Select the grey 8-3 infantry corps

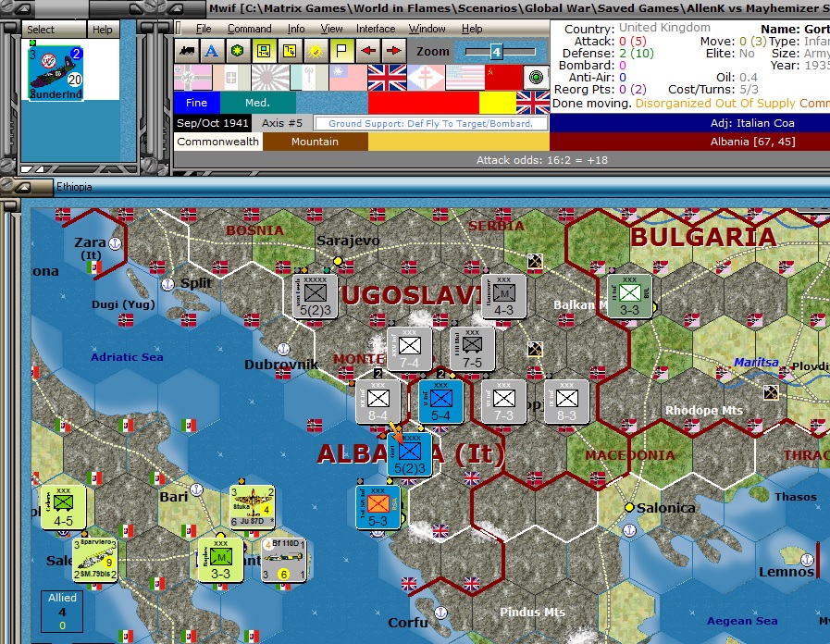click(x=566, y=402)
